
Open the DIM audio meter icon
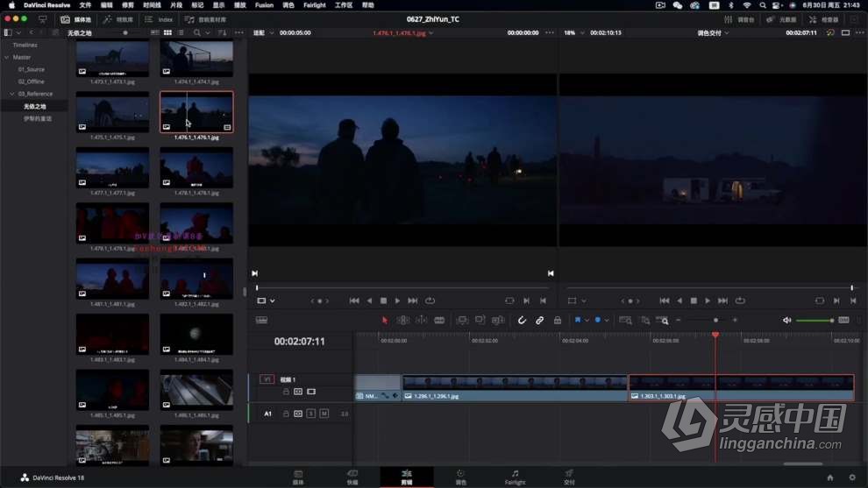[843, 321]
